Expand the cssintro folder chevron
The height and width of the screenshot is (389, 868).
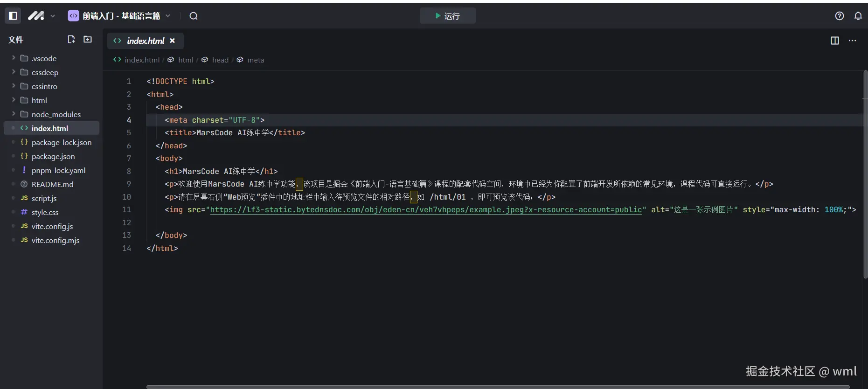pos(13,86)
